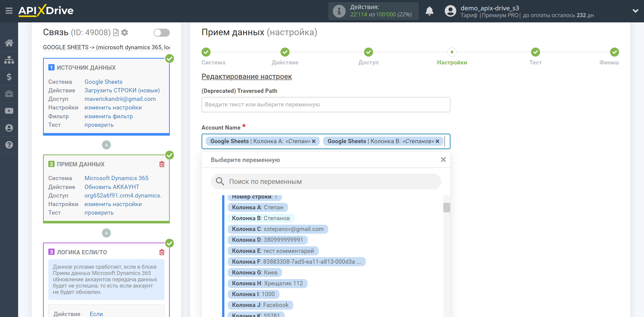This screenshot has width=644, height=317.
Task: Select variable Колонка A: Степан
Action: (x=258, y=207)
